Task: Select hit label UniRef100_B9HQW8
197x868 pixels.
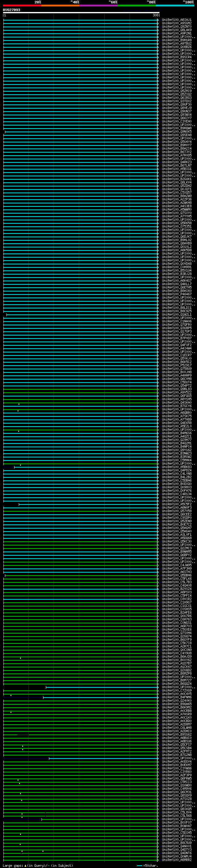Action: [177, 128]
